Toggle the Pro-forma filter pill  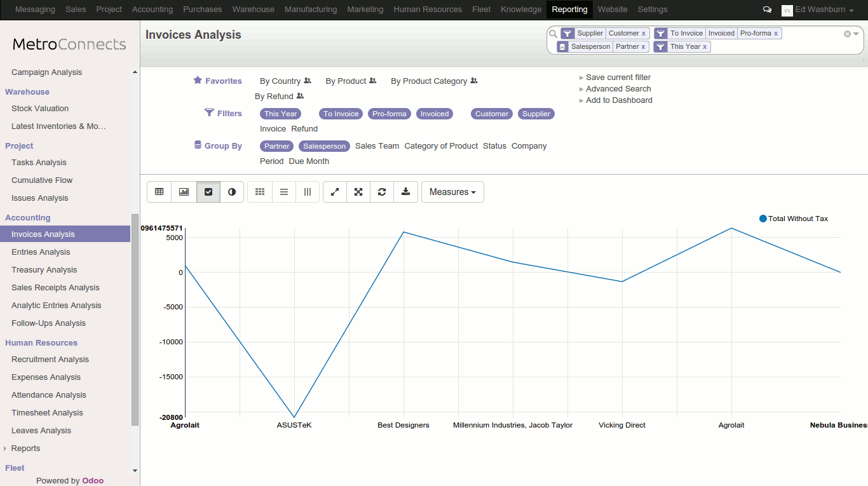(x=389, y=114)
